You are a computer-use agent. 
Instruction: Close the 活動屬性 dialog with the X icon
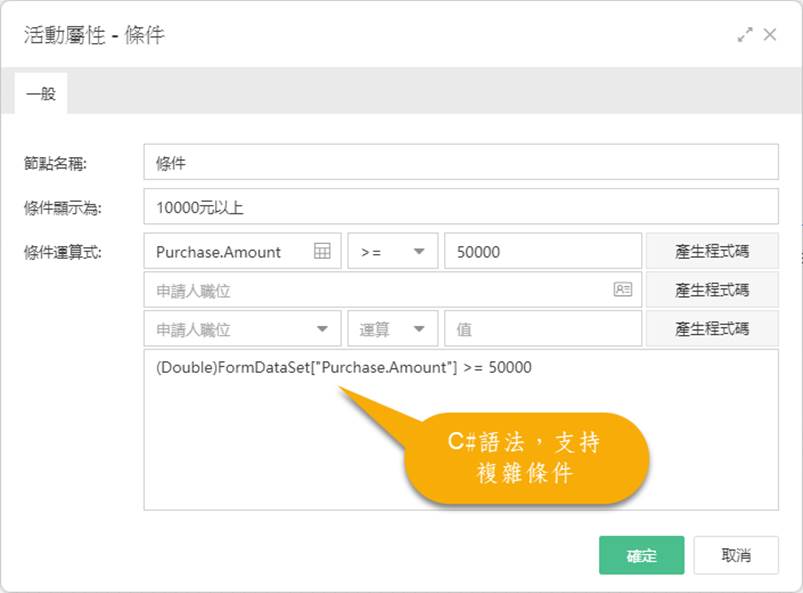(770, 35)
